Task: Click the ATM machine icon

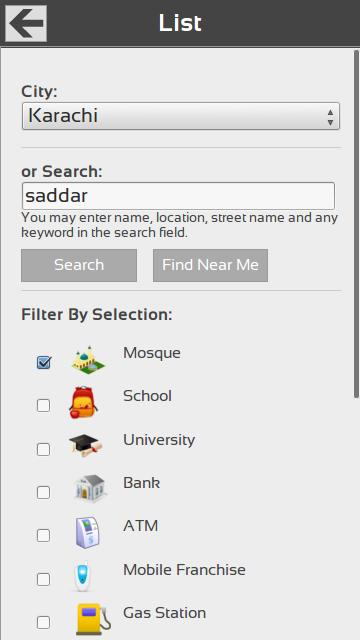Action: [x=87, y=532]
